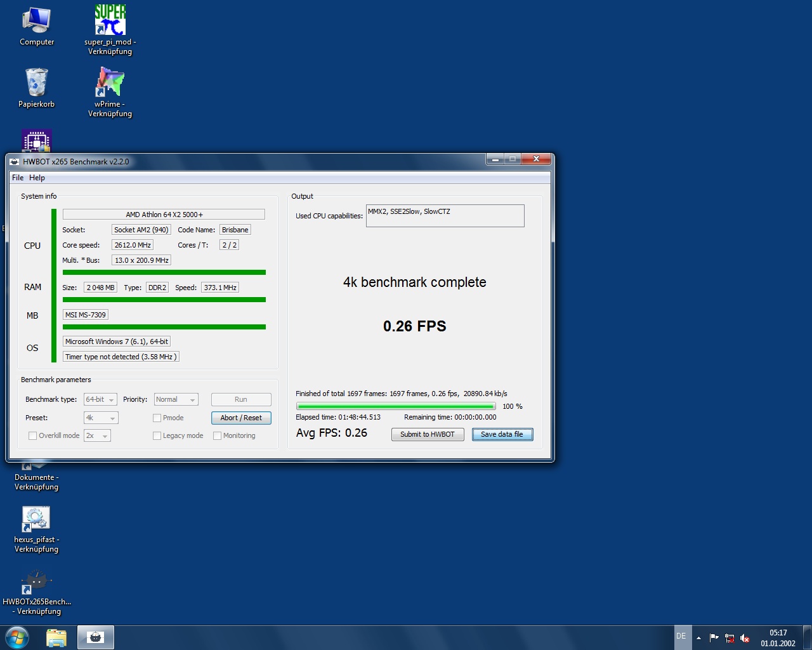Open the hexus_pifast shortcut icon
The image size is (812, 650).
pyautogui.click(x=36, y=529)
